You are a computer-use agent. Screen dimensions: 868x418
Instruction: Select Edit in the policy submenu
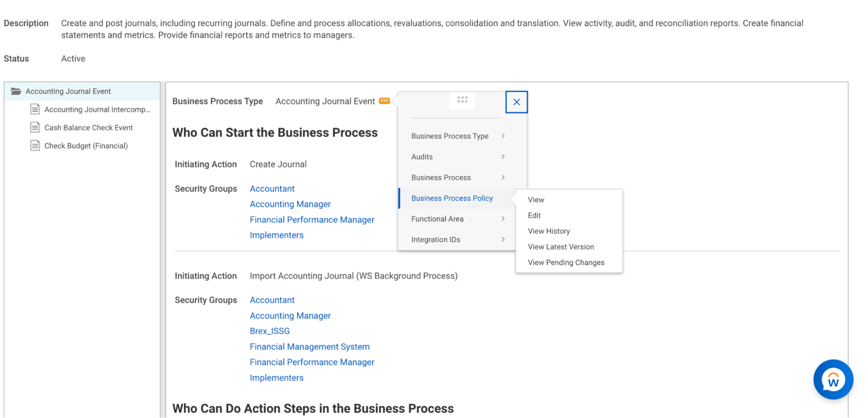pyautogui.click(x=534, y=216)
